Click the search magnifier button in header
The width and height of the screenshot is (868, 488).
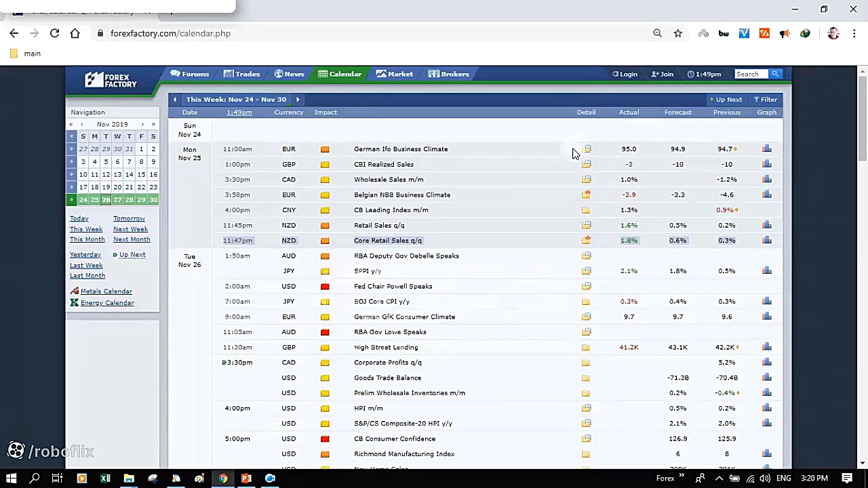[776, 74]
